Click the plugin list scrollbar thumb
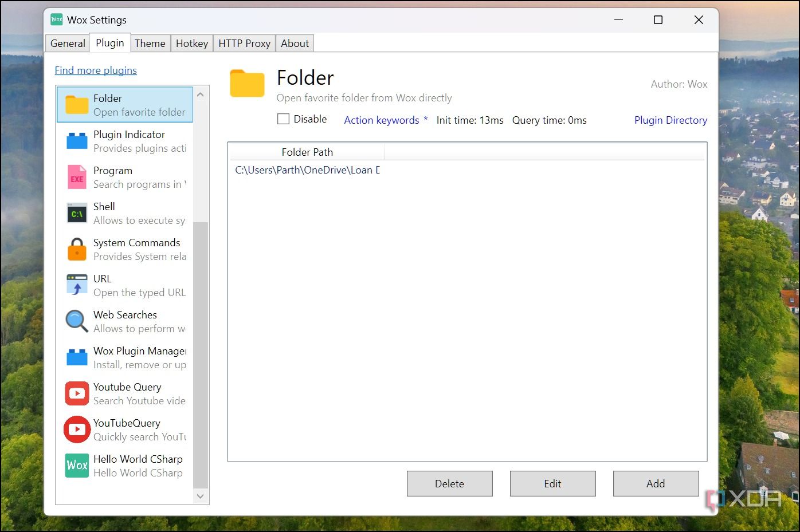The image size is (800, 532). click(201, 355)
